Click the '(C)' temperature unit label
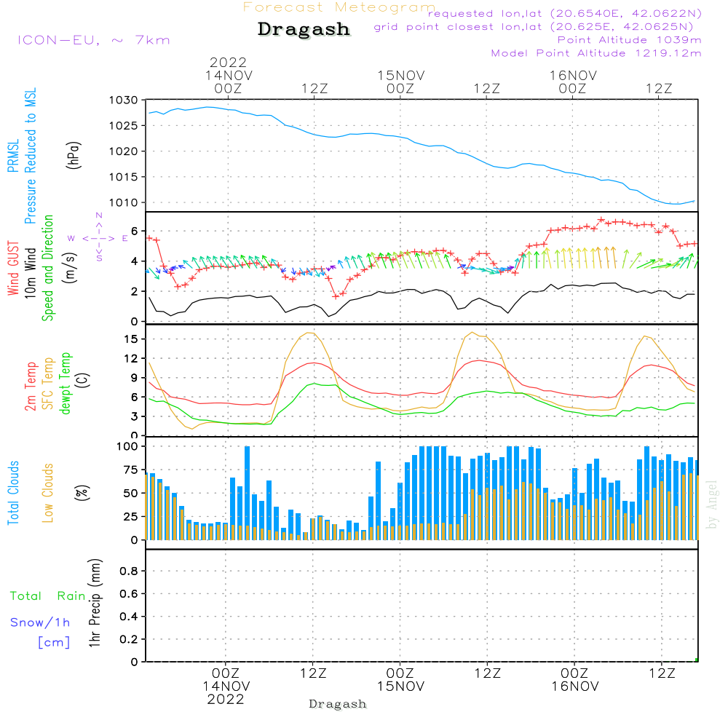Image resolution: width=728 pixels, height=728 pixels. pos(83,380)
